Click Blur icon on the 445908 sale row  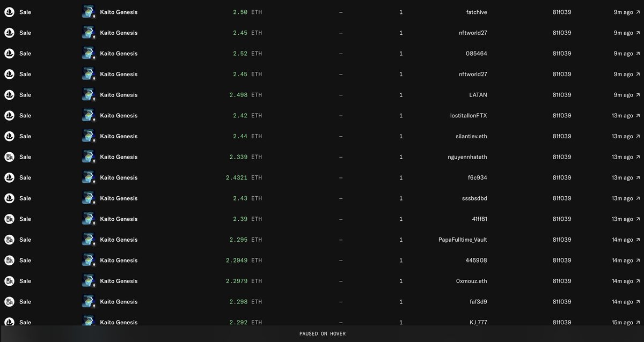point(9,260)
